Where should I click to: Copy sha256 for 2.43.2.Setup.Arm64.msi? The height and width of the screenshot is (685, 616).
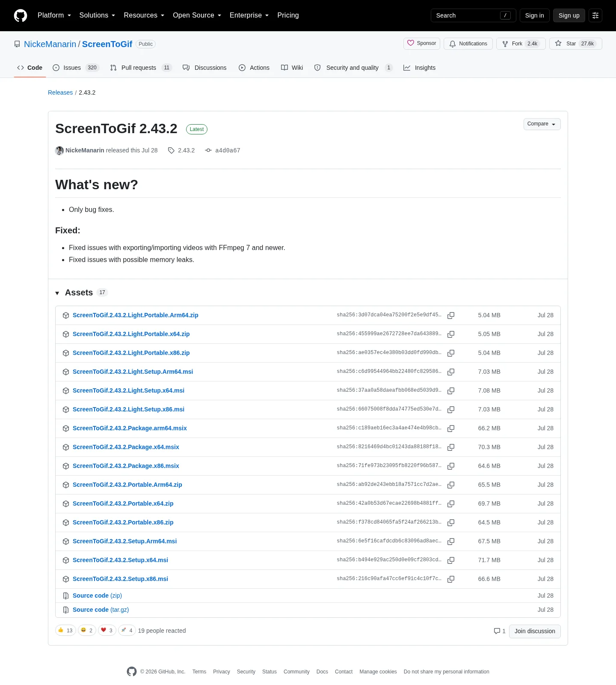451,542
